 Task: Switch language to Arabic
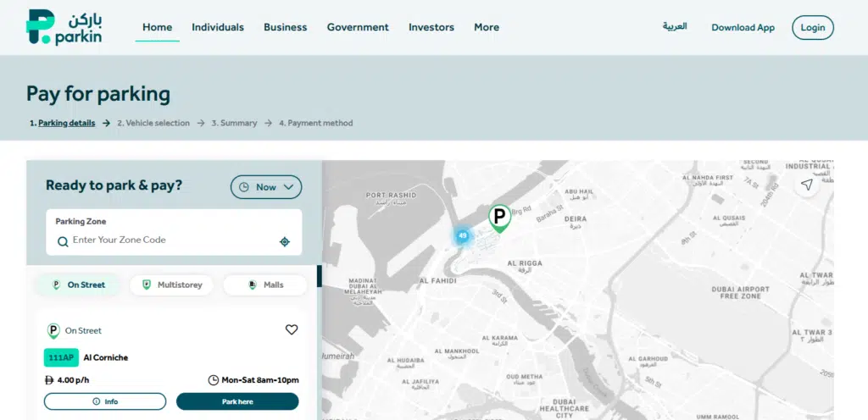pos(675,26)
